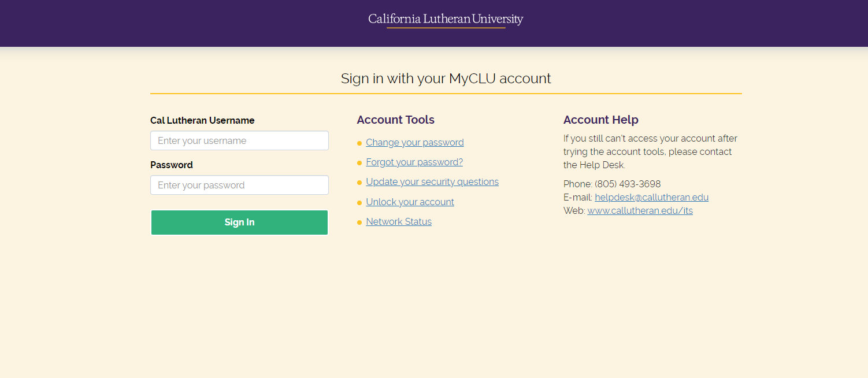Open the Change your password link
This screenshot has height=378, width=868.
(414, 142)
